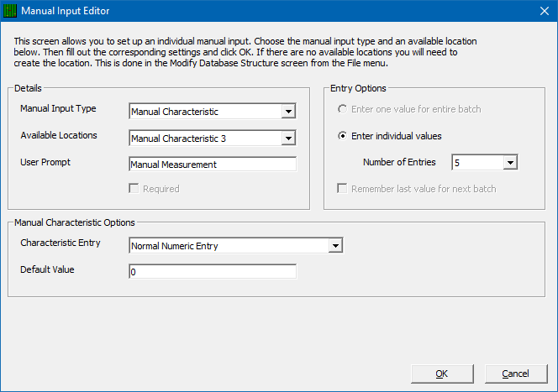The image size is (558, 392).
Task: Click the Manual Input Type label
Action: tap(58, 108)
